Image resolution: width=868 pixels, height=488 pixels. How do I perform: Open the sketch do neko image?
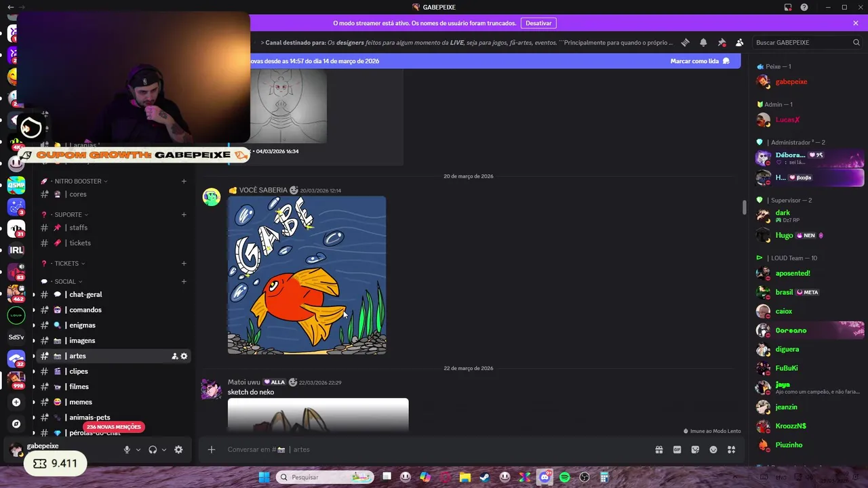click(318, 415)
